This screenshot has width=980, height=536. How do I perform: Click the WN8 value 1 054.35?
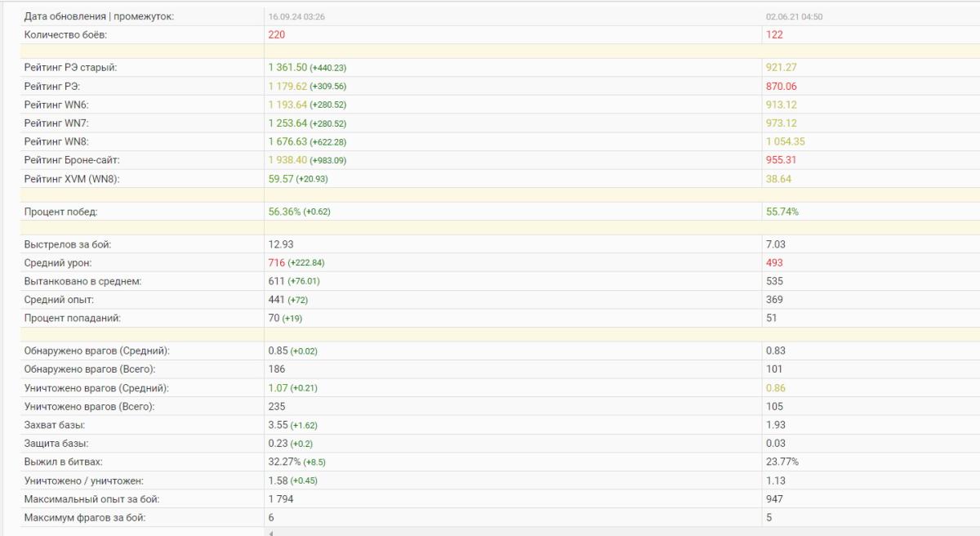click(786, 141)
